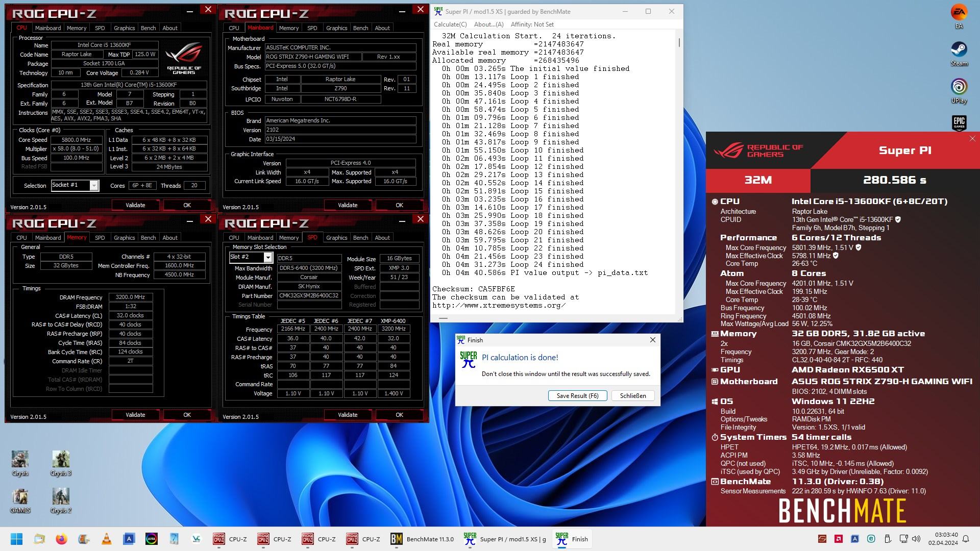The height and width of the screenshot is (551, 980).
Task: Switch to Mainboard tab in CPU-tab window
Action: [x=48, y=28]
